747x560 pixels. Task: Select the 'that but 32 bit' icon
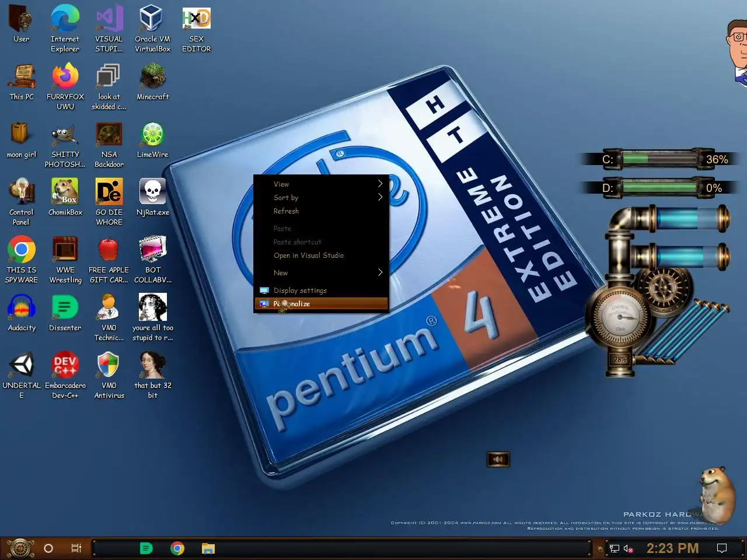coord(152,375)
